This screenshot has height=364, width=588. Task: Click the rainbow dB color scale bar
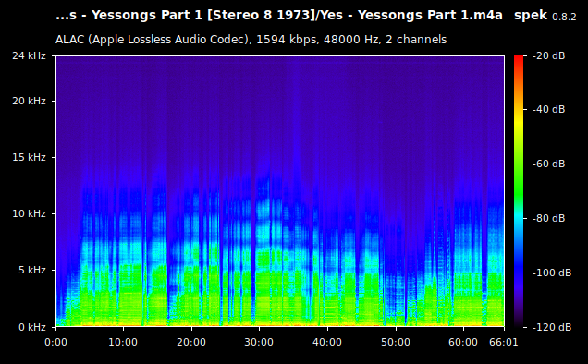point(519,191)
